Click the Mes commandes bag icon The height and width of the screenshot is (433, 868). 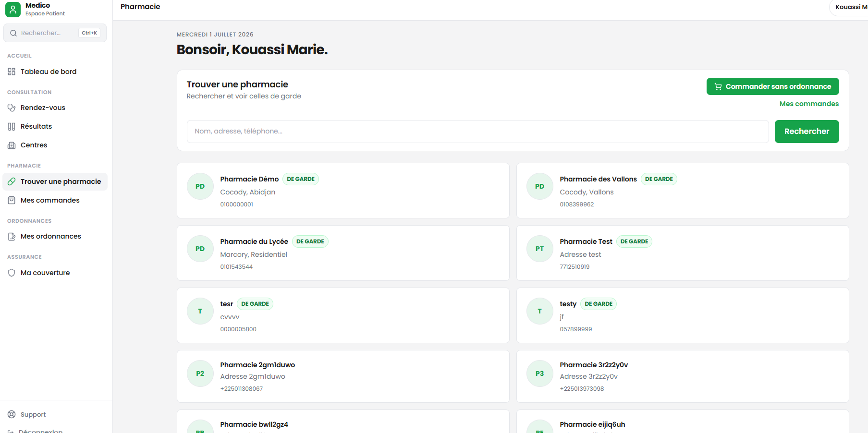tap(12, 200)
